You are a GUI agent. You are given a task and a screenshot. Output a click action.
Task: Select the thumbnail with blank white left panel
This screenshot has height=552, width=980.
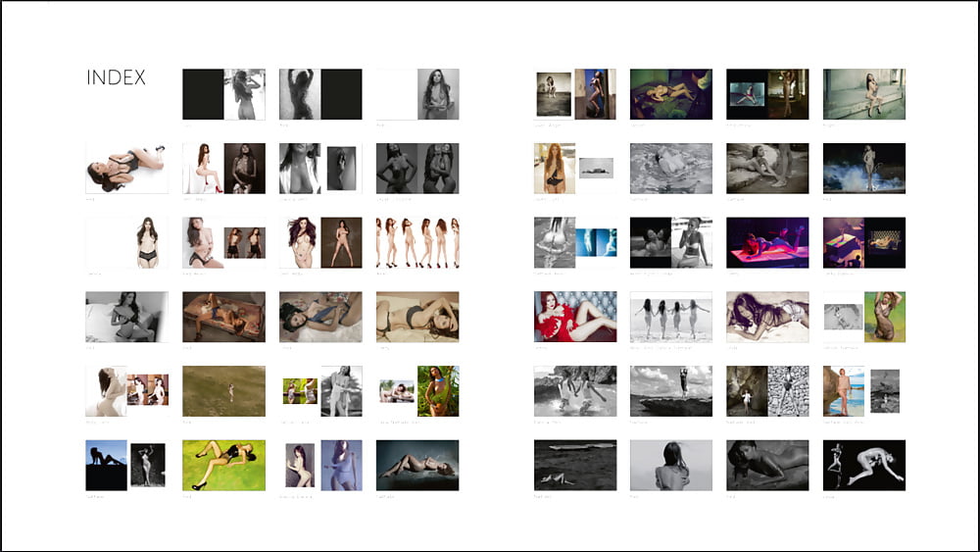(397, 94)
